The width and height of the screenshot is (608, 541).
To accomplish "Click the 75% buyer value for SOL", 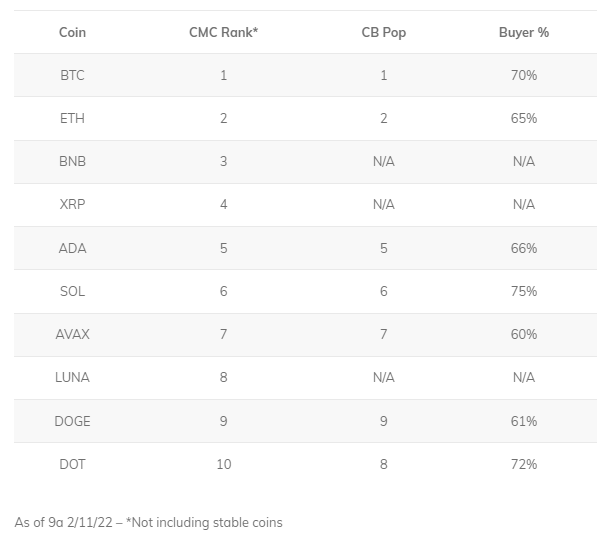I will point(523,291).
